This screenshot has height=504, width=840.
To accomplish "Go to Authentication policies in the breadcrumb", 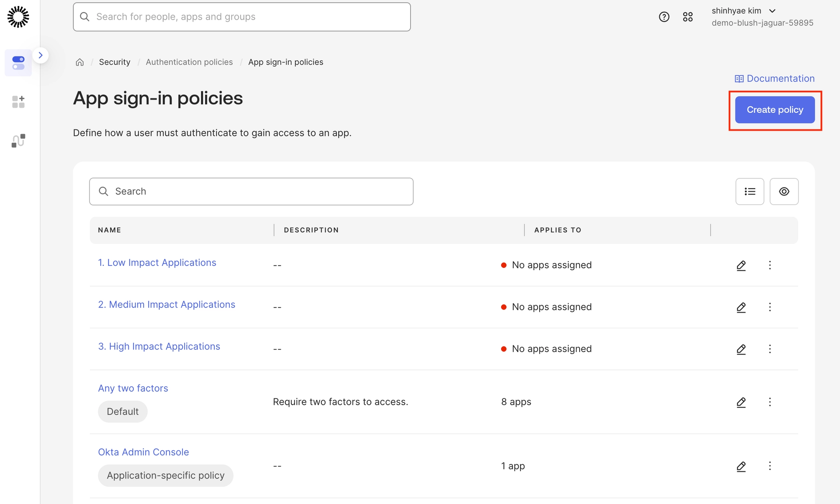I will coord(189,62).
